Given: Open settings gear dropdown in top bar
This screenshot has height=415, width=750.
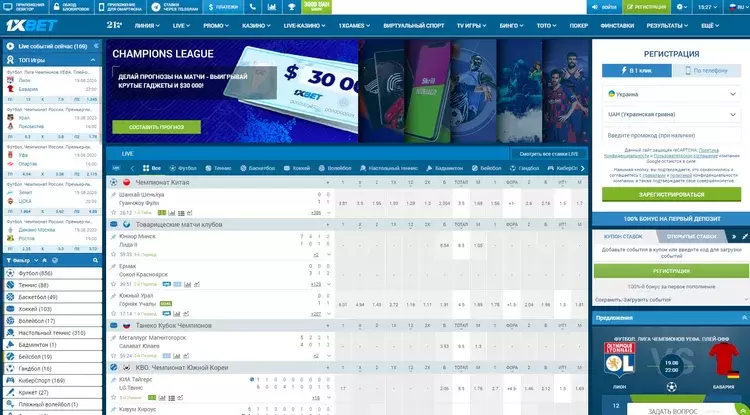Looking at the screenshot, I should coord(682,7).
